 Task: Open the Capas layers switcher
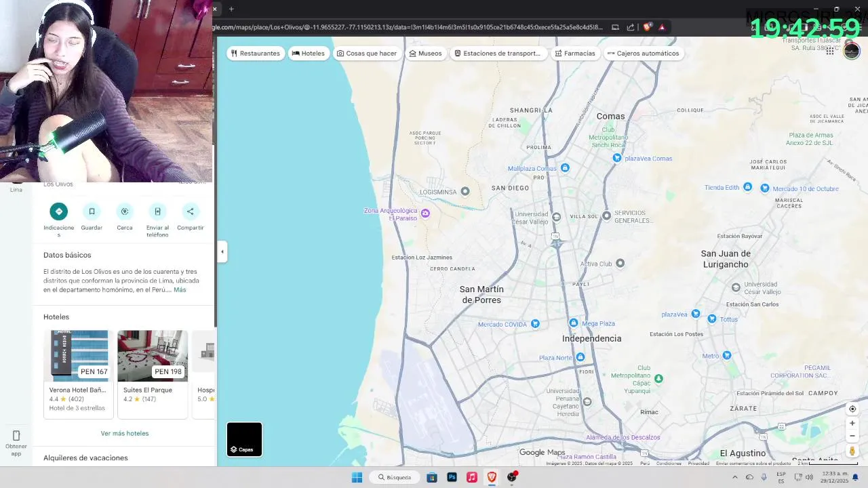pyautogui.click(x=244, y=439)
